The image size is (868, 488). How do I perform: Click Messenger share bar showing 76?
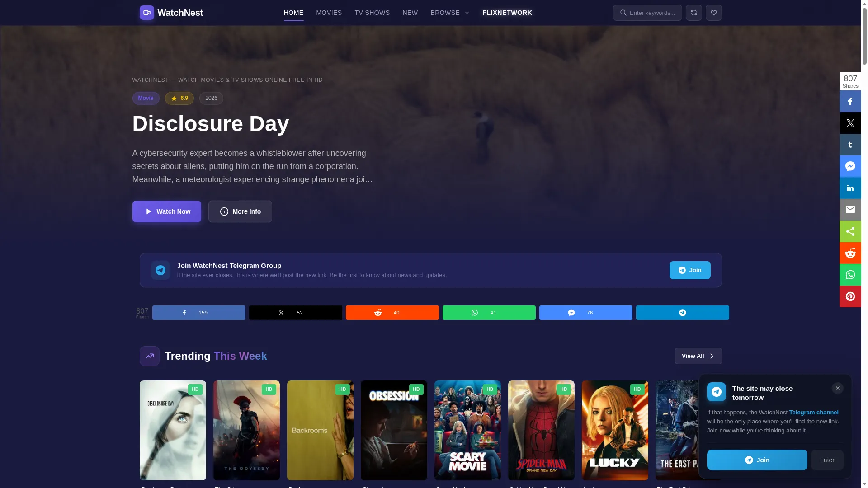click(x=585, y=313)
